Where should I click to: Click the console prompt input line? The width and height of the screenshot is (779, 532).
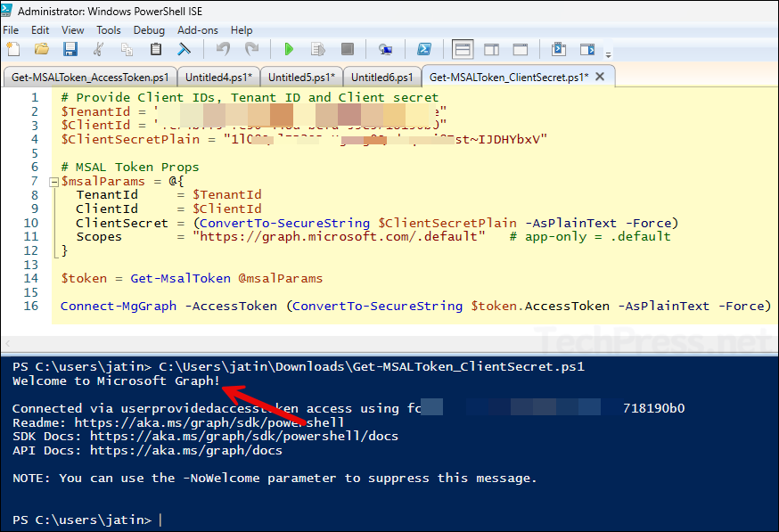click(357, 519)
